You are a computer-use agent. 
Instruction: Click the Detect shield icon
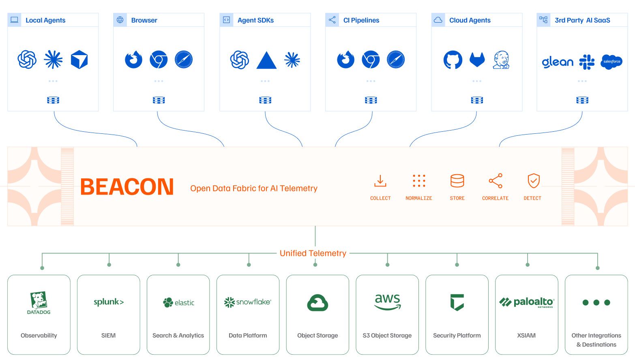[534, 181]
